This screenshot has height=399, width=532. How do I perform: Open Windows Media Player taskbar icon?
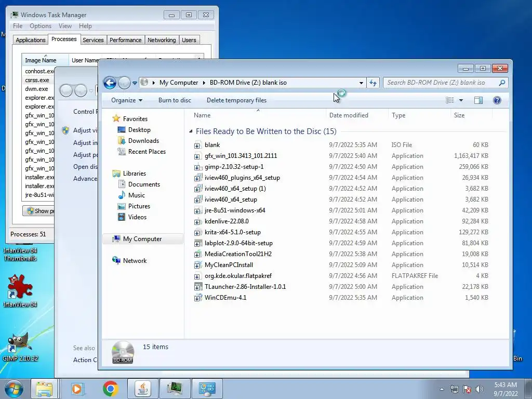click(77, 389)
